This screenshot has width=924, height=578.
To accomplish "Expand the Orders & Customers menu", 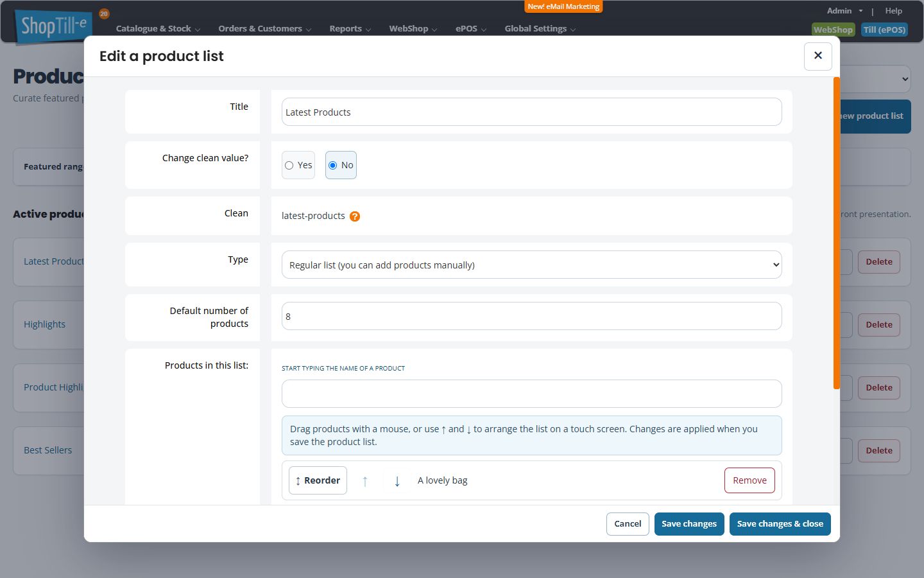I will [264, 29].
